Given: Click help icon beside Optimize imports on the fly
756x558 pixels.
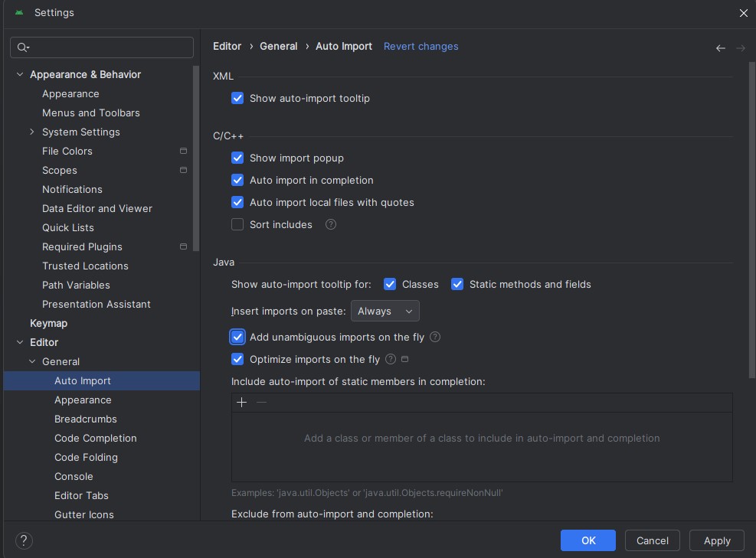Looking at the screenshot, I should click(x=391, y=360).
